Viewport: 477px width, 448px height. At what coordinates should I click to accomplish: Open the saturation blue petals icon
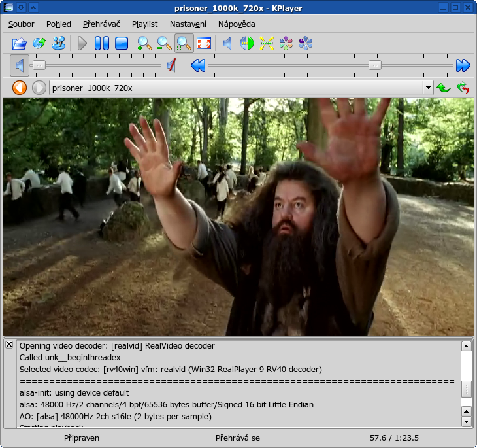coord(306,43)
